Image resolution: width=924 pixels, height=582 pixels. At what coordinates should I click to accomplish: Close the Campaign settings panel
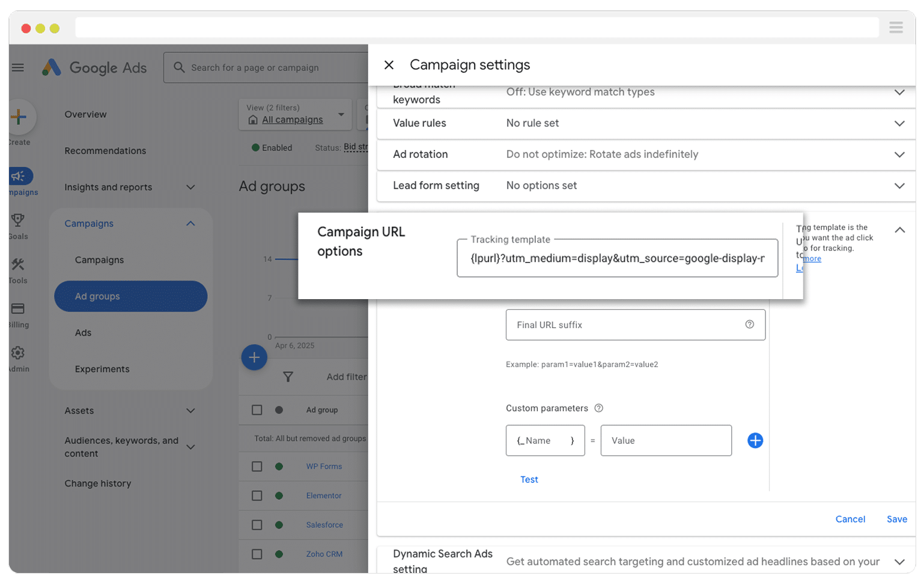[x=389, y=65]
